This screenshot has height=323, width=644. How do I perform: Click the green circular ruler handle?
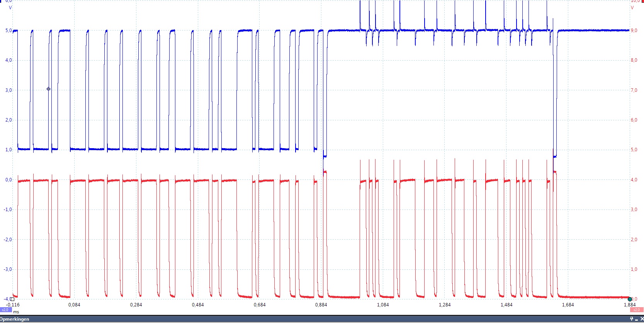[630, 299]
